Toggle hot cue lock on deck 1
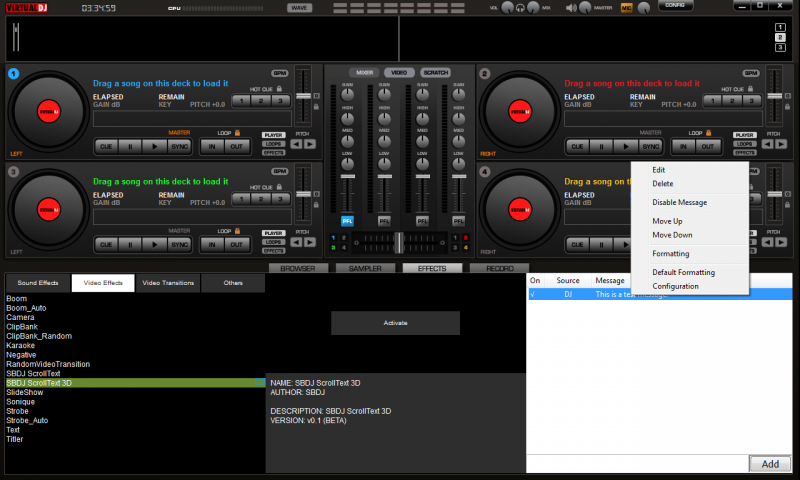This screenshot has width=800, height=480. click(279, 89)
